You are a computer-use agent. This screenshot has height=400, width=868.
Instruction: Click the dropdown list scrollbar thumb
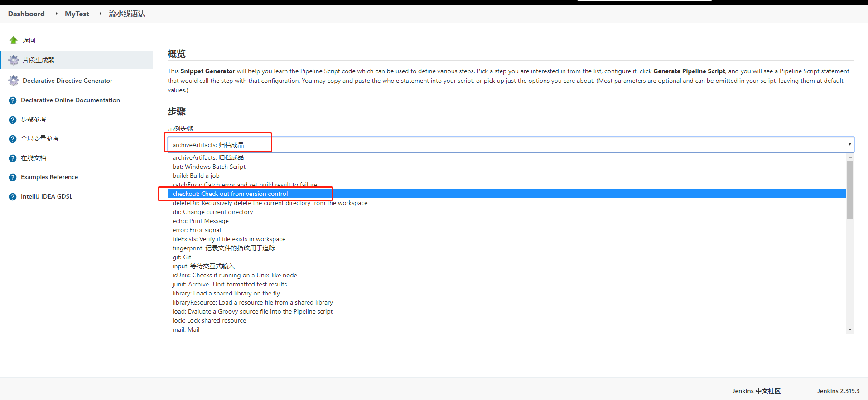click(850, 190)
